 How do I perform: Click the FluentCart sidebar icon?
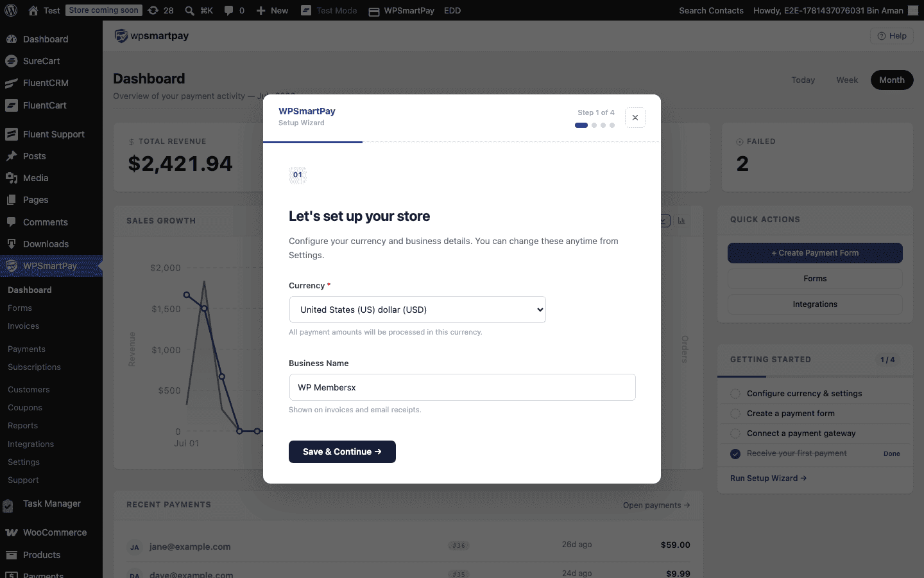point(11,105)
